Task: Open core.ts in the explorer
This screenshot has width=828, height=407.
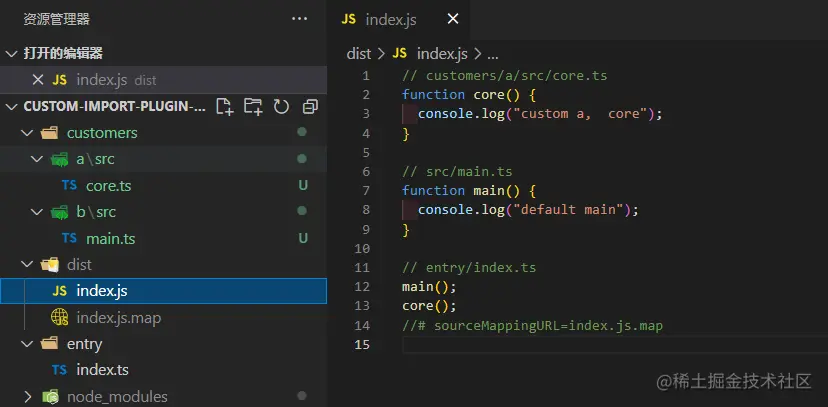Action: [x=108, y=186]
